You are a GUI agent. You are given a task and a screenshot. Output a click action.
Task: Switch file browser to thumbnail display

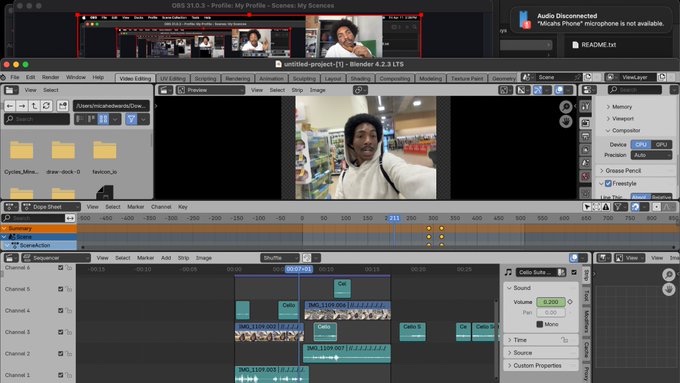(x=103, y=119)
